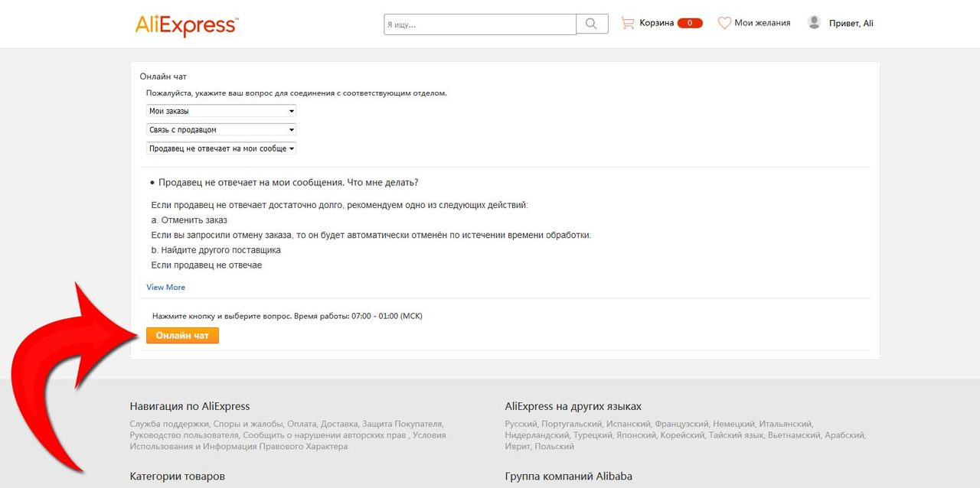
Task: Switch site language to Испанский
Action: [x=628, y=424]
